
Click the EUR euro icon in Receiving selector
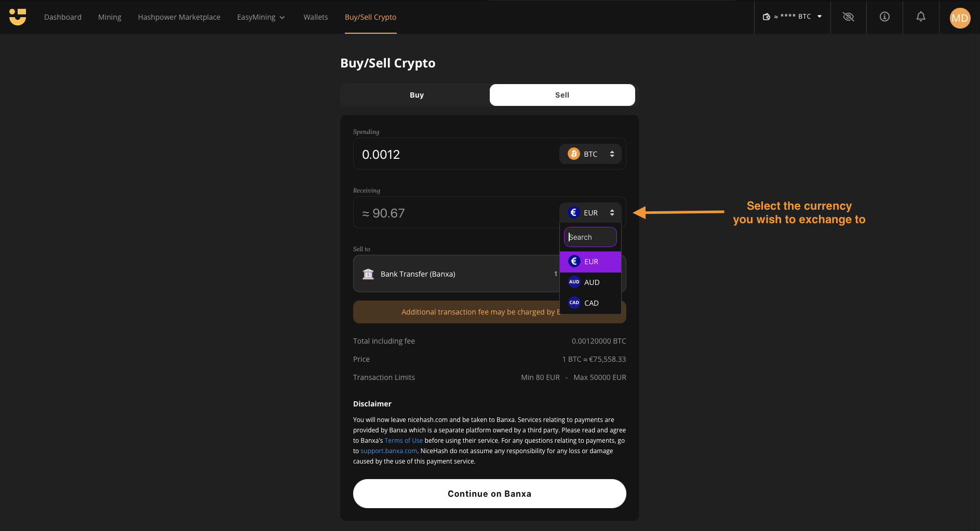click(x=573, y=212)
